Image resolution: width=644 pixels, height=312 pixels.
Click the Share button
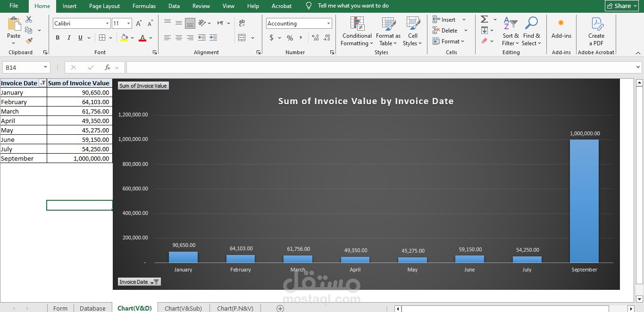tap(622, 6)
